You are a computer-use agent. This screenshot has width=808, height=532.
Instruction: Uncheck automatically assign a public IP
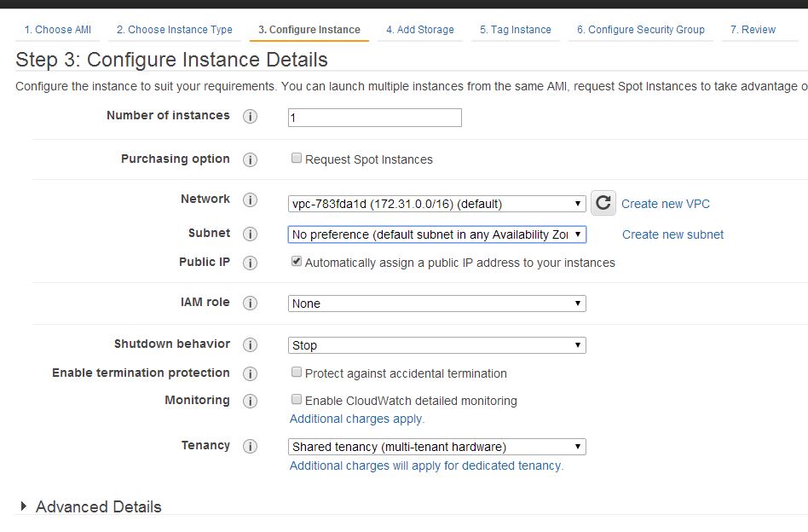(297, 262)
